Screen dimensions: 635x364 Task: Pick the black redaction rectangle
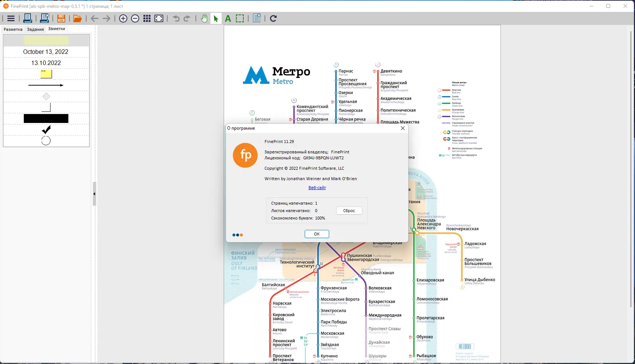[x=46, y=118]
